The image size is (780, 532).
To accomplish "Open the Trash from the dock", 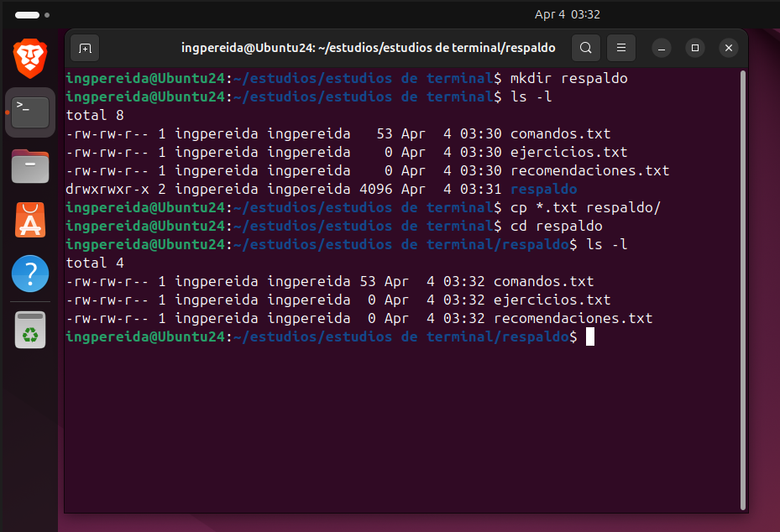I will pos(30,330).
